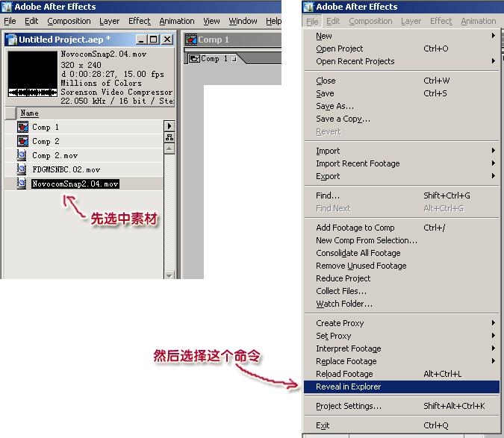Open the Effect menu in left window
The width and height of the screenshot is (504, 438).
139,21
